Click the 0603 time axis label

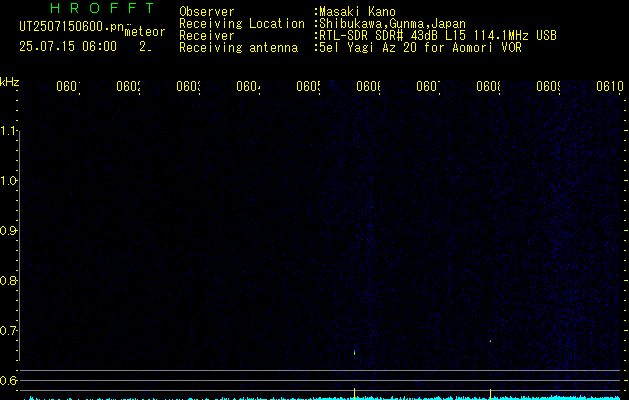coord(188,86)
